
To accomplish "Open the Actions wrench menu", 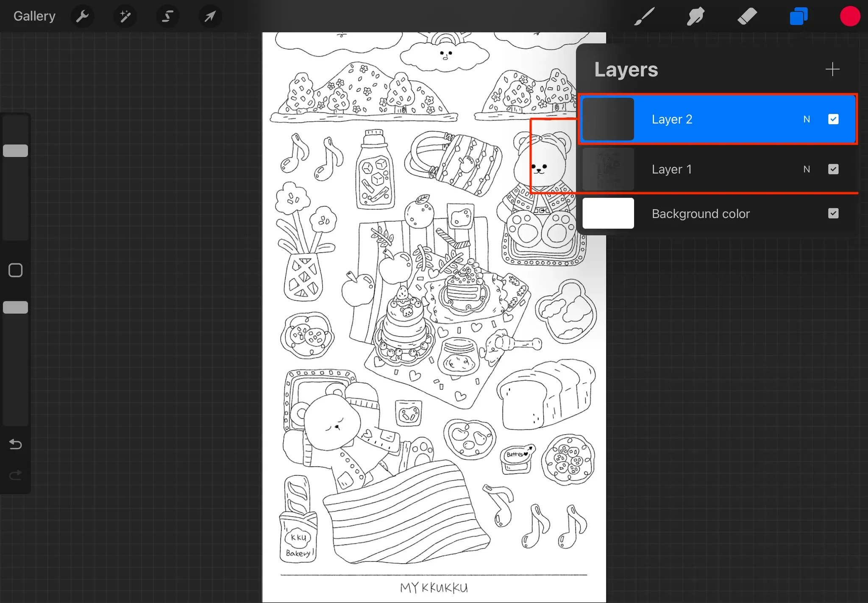I will click(x=82, y=17).
